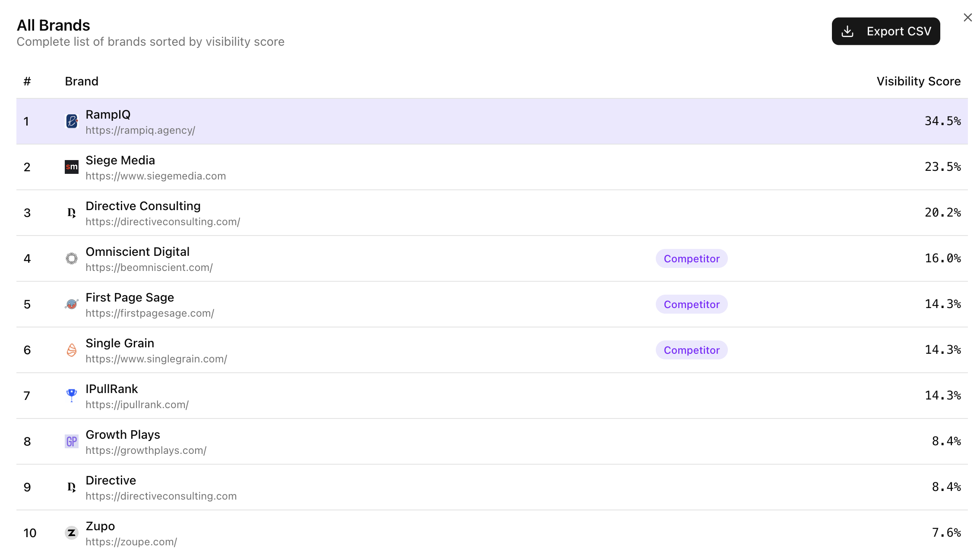Click the Competitor badge beside First Page Sage
The image size is (980, 560).
691,304
